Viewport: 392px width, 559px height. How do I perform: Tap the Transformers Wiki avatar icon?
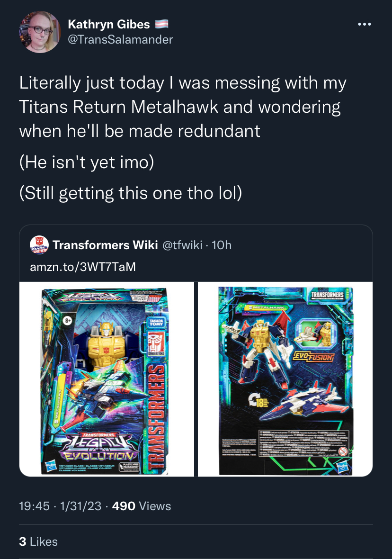click(x=39, y=245)
